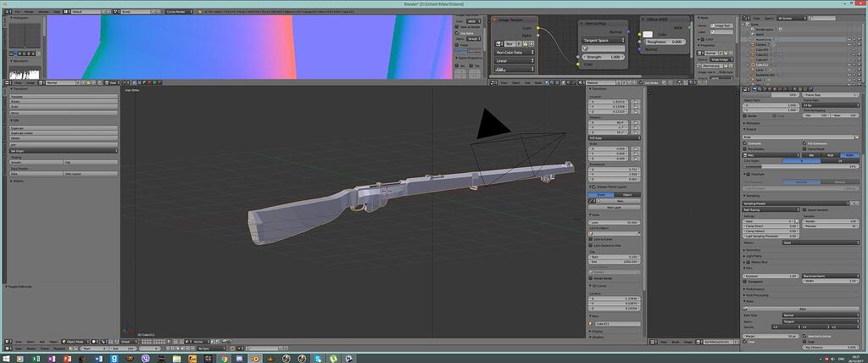Image resolution: width=868 pixels, height=363 pixels.
Task: Open the Set Origin dropdown
Action: (x=64, y=151)
